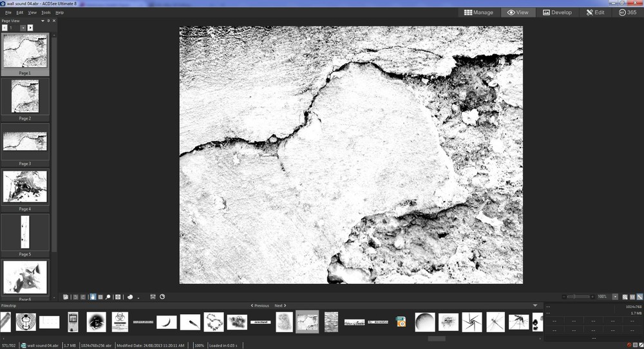Click the zoom in plus button
The height and width of the screenshot is (349, 644).
tap(592, 297)
